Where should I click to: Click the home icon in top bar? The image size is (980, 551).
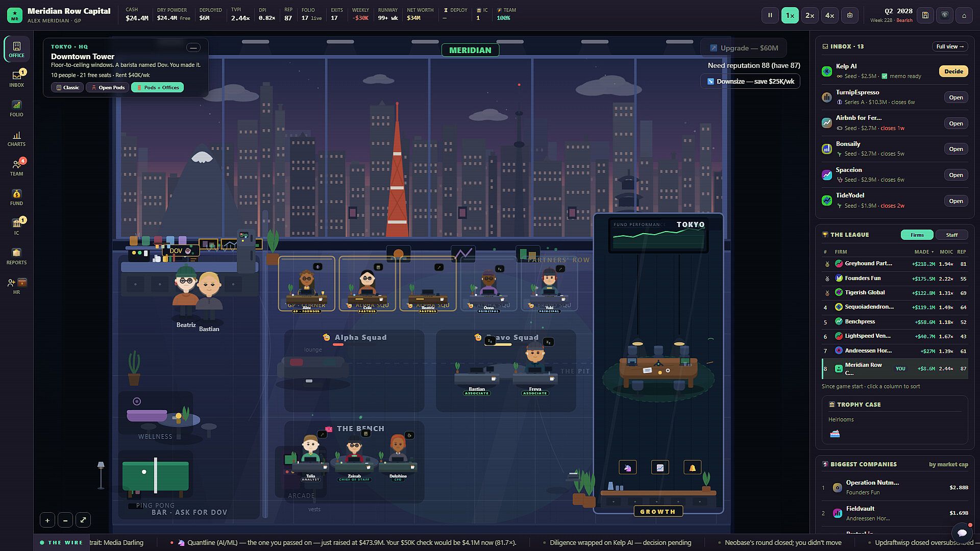pos(964,15)
